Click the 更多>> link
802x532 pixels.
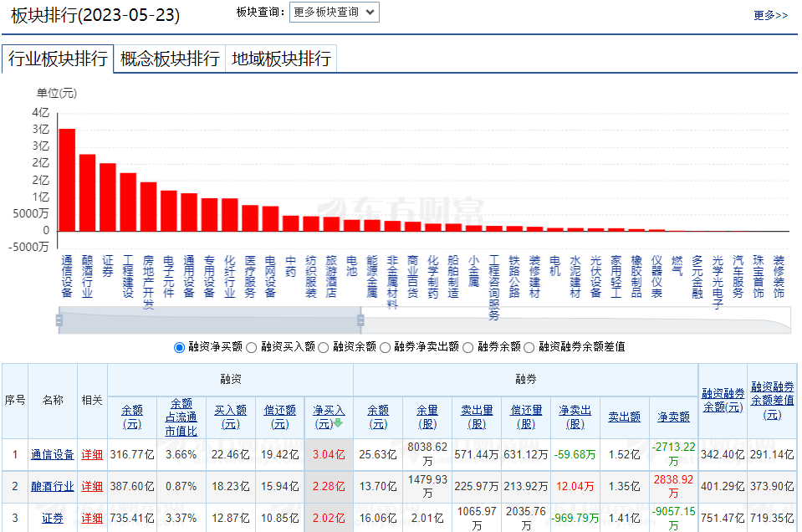tap(770, 15)
